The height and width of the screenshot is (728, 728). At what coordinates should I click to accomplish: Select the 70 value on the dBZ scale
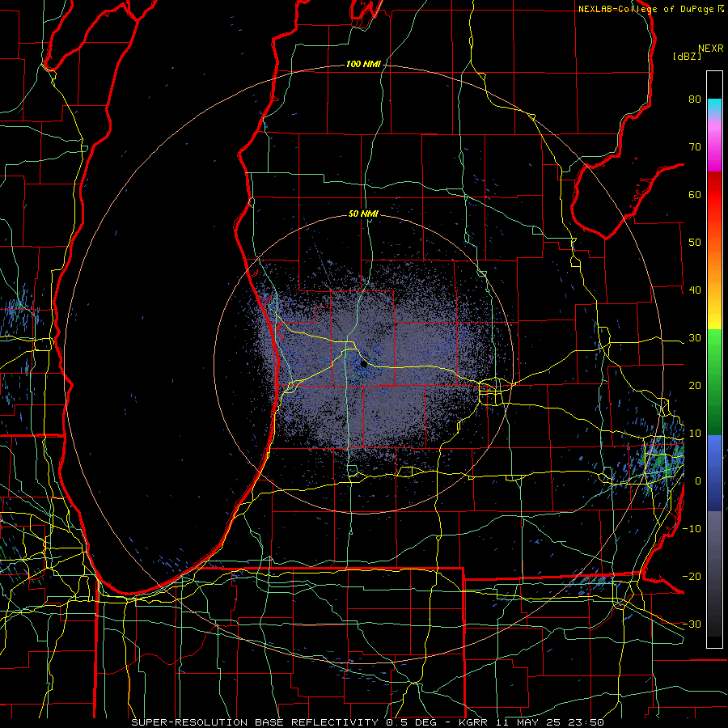[x=695, y=146]
